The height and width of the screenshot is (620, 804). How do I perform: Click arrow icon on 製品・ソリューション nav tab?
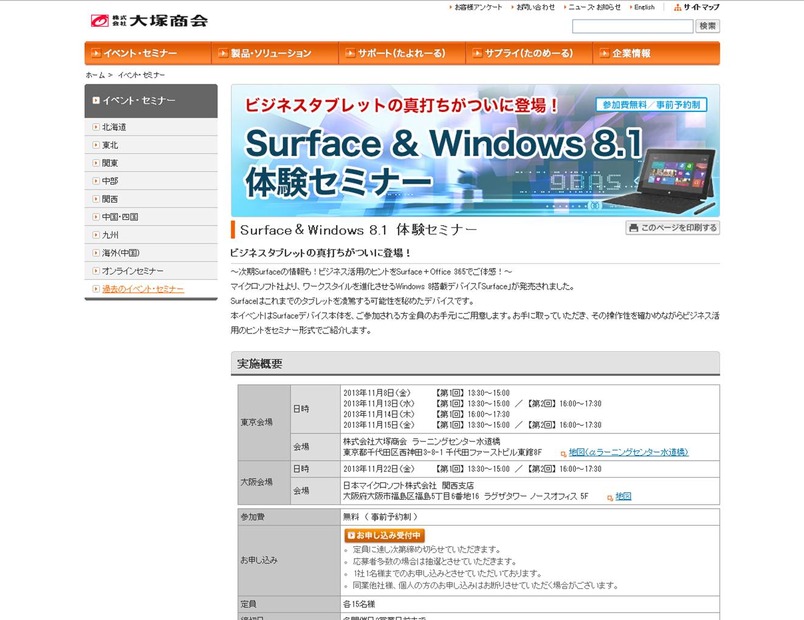(223, 53)
